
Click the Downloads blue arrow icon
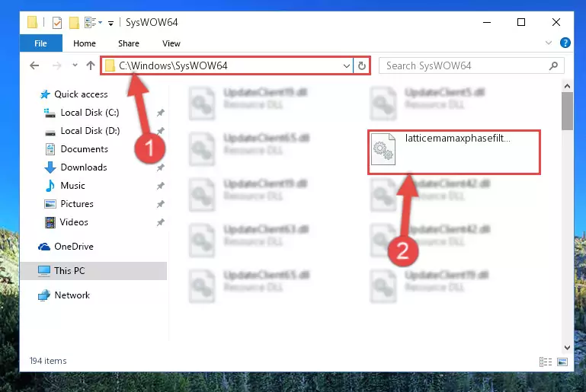(x=50, y=167)
